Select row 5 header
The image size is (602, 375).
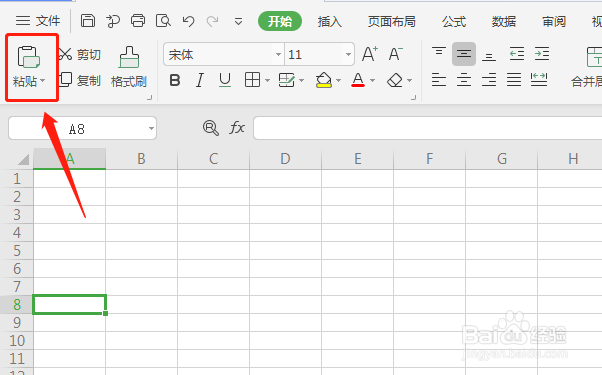[17, 251]
